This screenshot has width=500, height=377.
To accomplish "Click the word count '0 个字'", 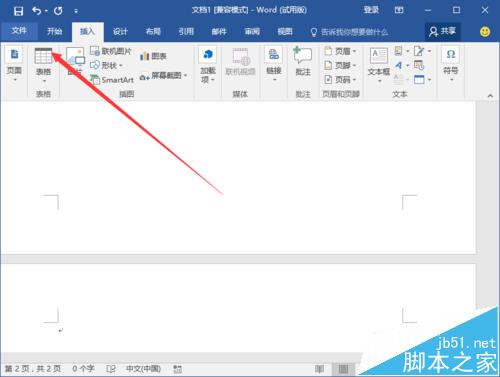I will [83, 369].
